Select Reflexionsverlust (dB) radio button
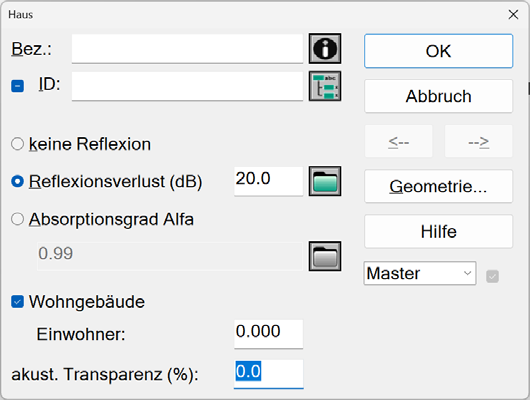 (x=17, y=181)
